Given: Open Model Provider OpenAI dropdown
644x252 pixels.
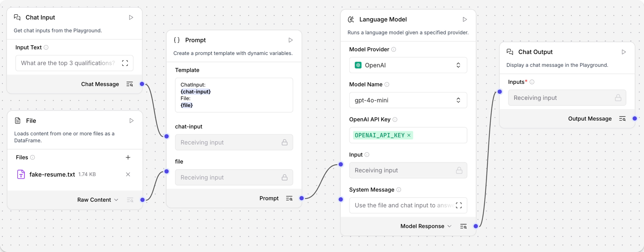Looking at the screenshot, I should 408,65.
